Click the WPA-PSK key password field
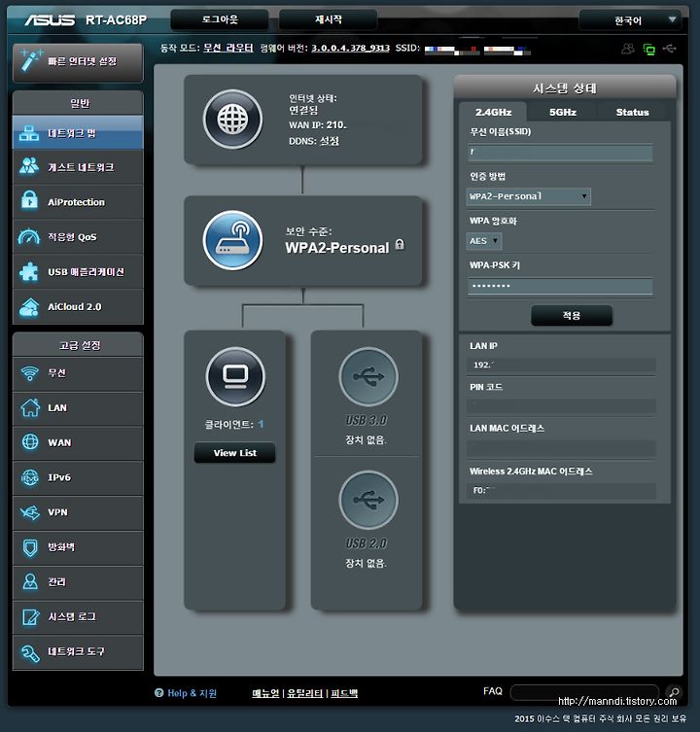 (x=560, y=286)
